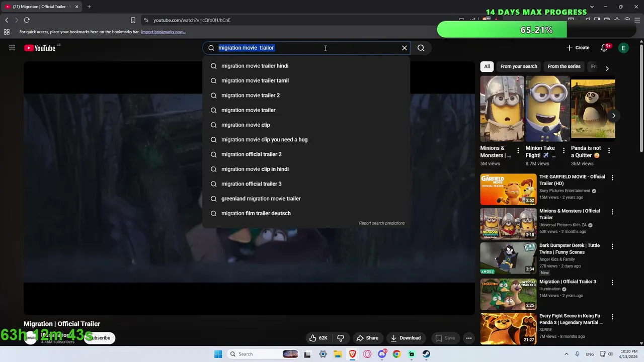This screenshot has height=362, width=644.
Task: Open 'THE GARFIELD MOVIE - Official Trailer' video
Action: (572, 180)
